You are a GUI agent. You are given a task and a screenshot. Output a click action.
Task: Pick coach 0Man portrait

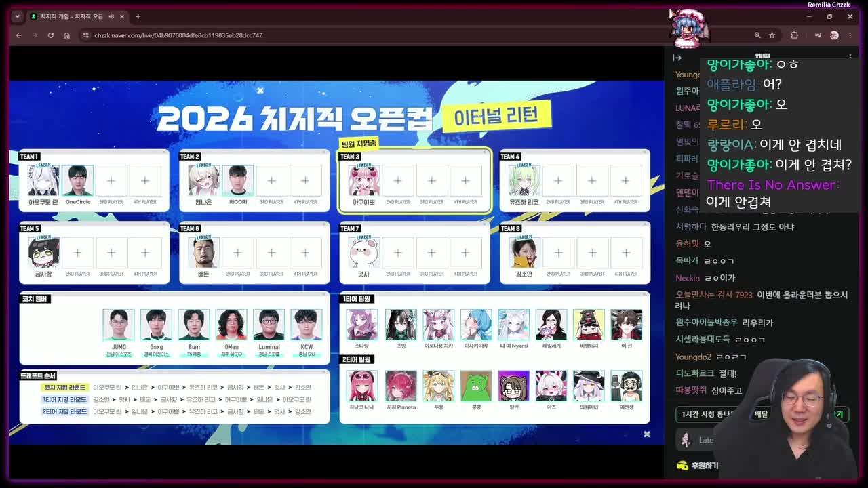coord(231,325)
